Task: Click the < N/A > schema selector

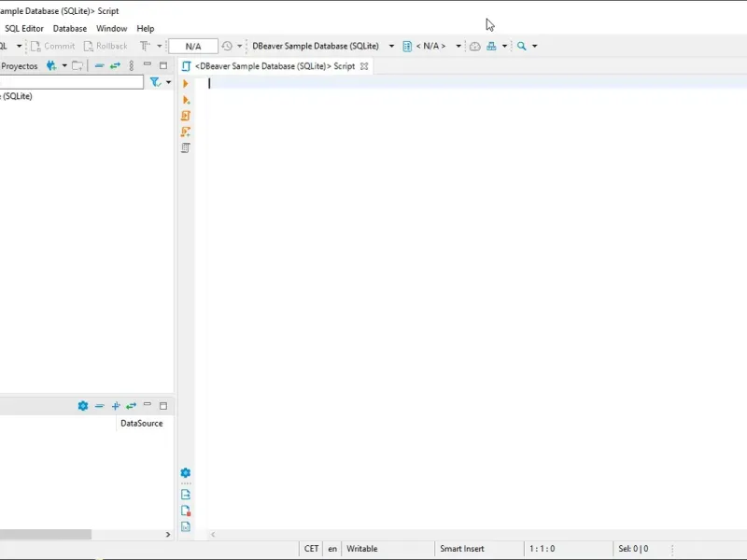Action: pos(430,46)
